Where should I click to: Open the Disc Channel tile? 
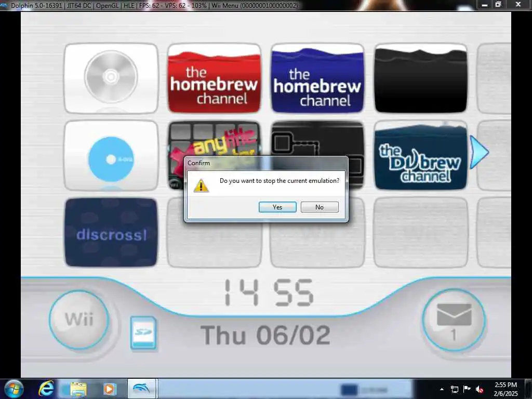pyautogui.click(x=111, y=78)
